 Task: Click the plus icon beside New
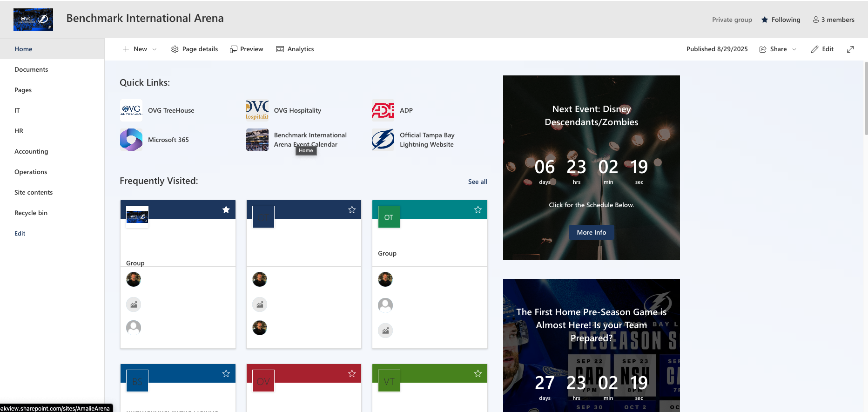(x=126, y=49)
